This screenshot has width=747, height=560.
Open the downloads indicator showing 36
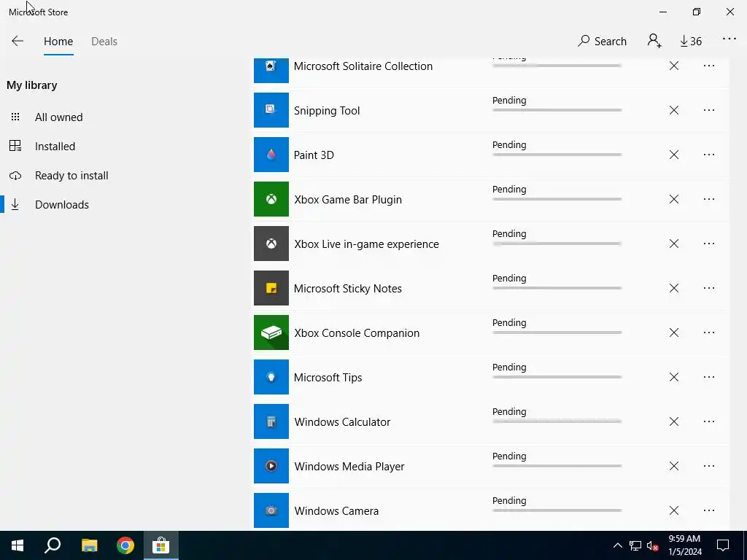[691, 42]
